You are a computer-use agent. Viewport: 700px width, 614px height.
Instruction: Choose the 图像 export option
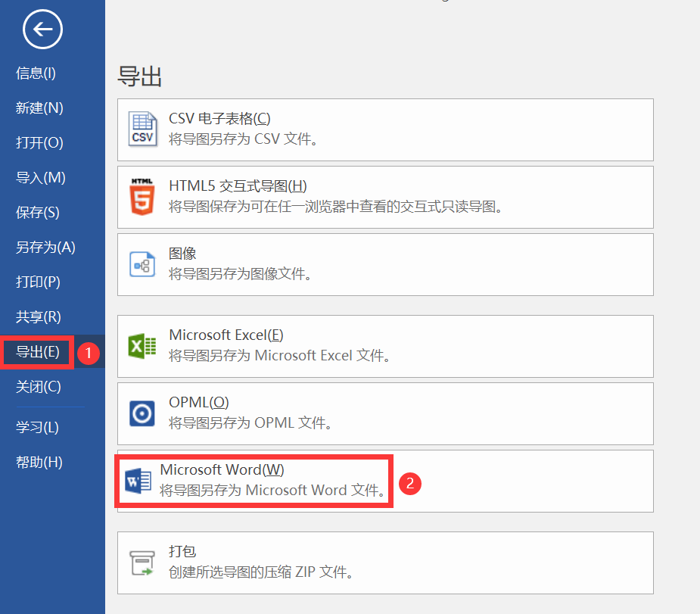point(385,264)
